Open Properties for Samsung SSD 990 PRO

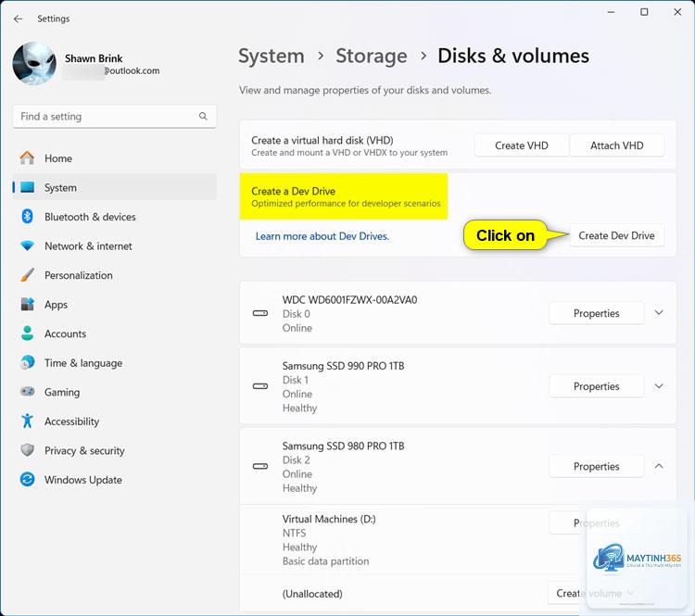coord(596,386)
